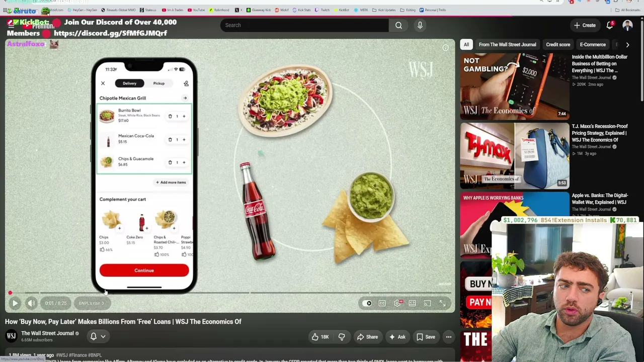
Task: Open the YouTube bookmark
Action: pos(196,10)
